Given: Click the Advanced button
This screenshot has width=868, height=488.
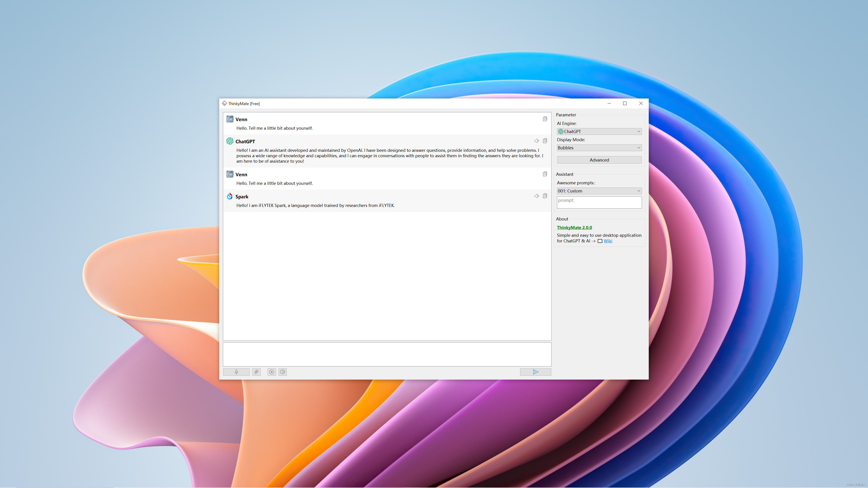Looking at the screenshot, I should [599, 160].
